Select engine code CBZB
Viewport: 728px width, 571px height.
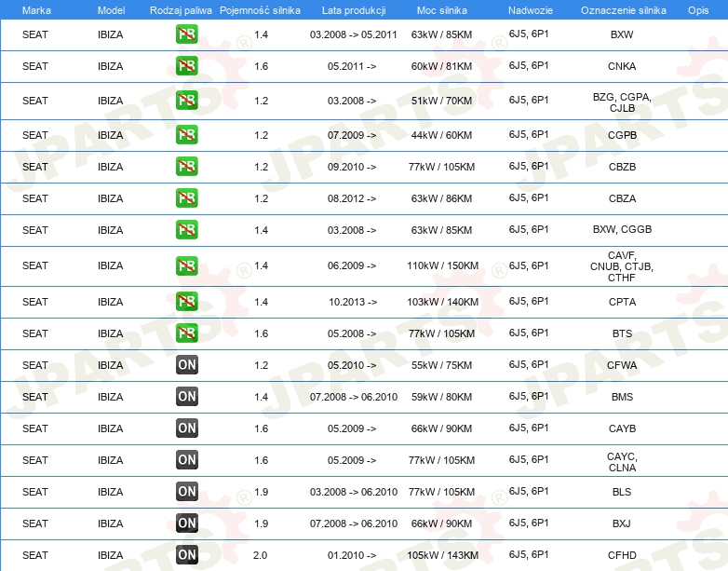click(622, 167)
